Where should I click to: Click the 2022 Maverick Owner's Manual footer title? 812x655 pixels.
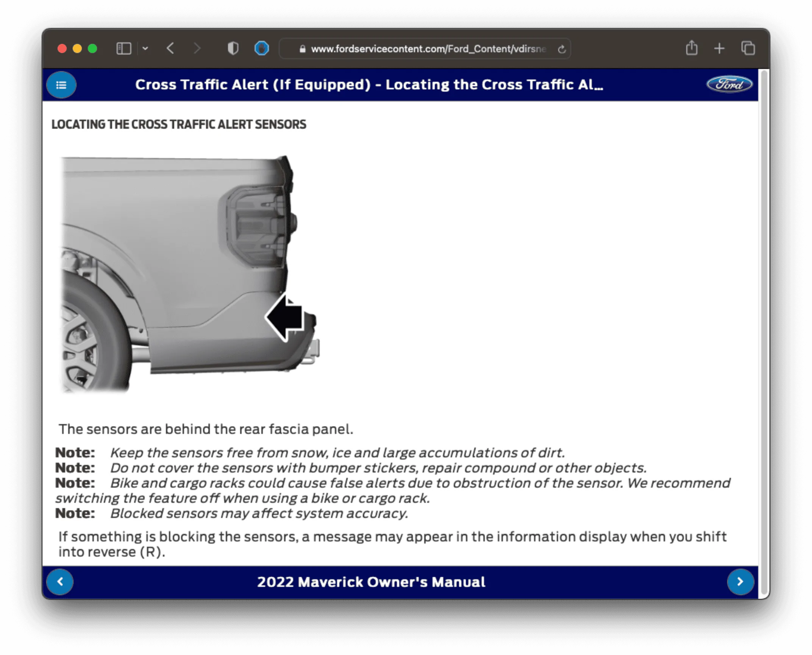[371, 582]
